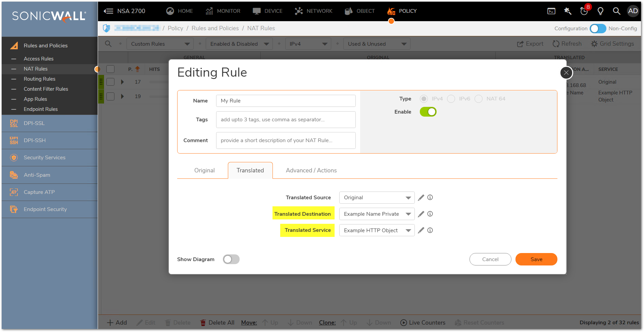Select Routing Rules in the sidebar
Image resolution: width=644 pixels, height=332 pixels.
click(x=40, y=79)
